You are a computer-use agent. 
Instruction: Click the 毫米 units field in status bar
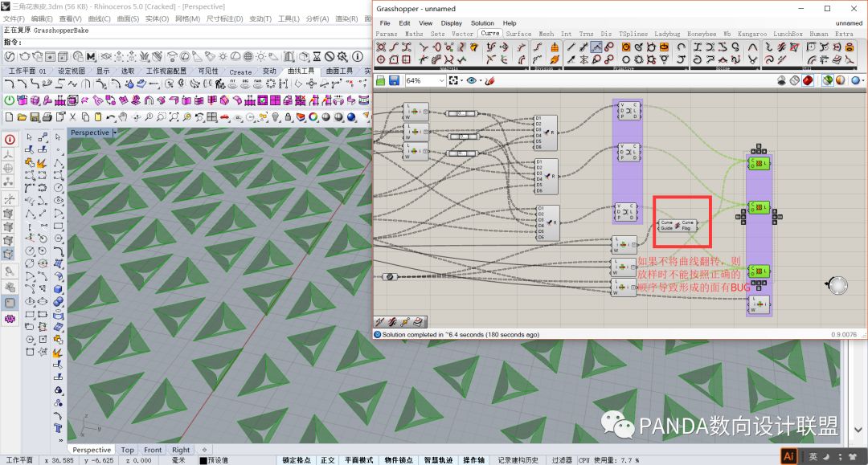pyautogui.click(x=178, y=460)
